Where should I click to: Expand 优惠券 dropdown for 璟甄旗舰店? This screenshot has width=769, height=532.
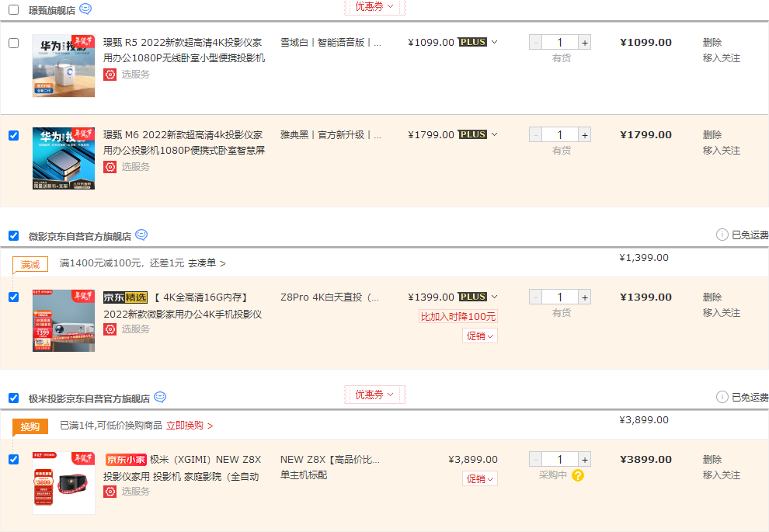tap(374, 7)
